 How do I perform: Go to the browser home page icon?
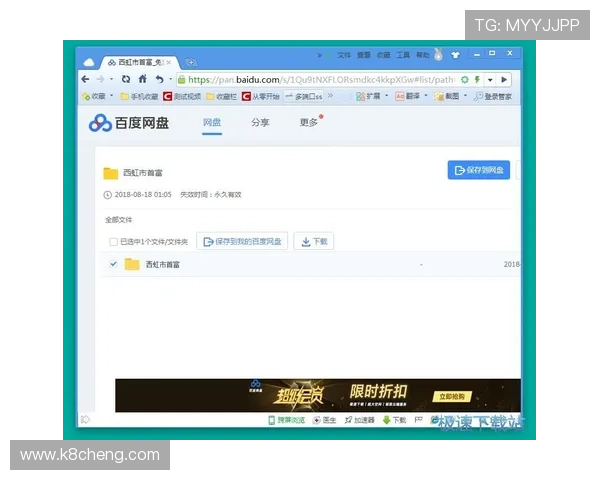[x=142, y=79]
